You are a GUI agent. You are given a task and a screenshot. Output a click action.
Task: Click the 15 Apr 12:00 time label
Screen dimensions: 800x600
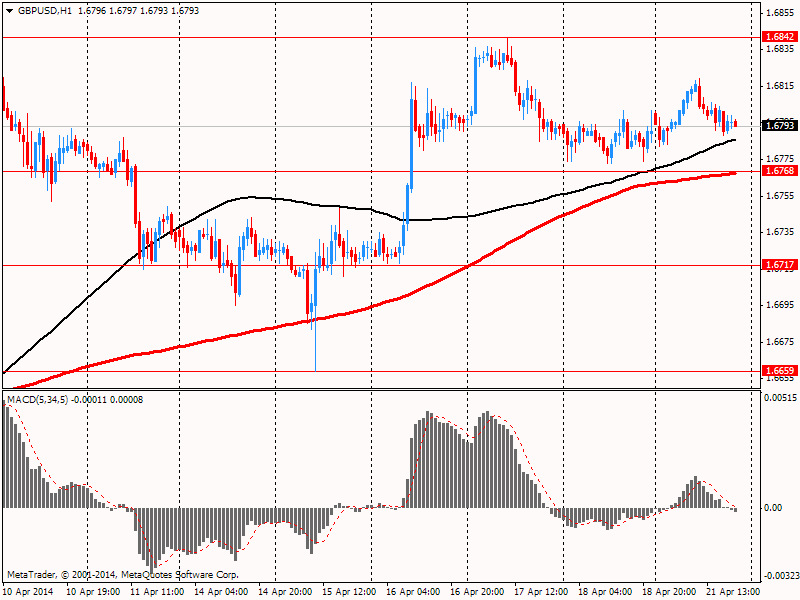pyautogui.click(x=349, y=592)
